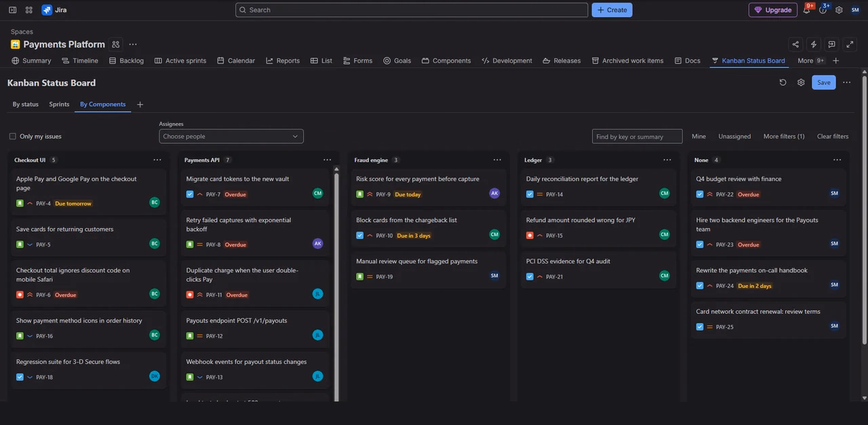Expand the More tabs dropdown
Screen dimensions: 868x425
click(x=810, y=60)
